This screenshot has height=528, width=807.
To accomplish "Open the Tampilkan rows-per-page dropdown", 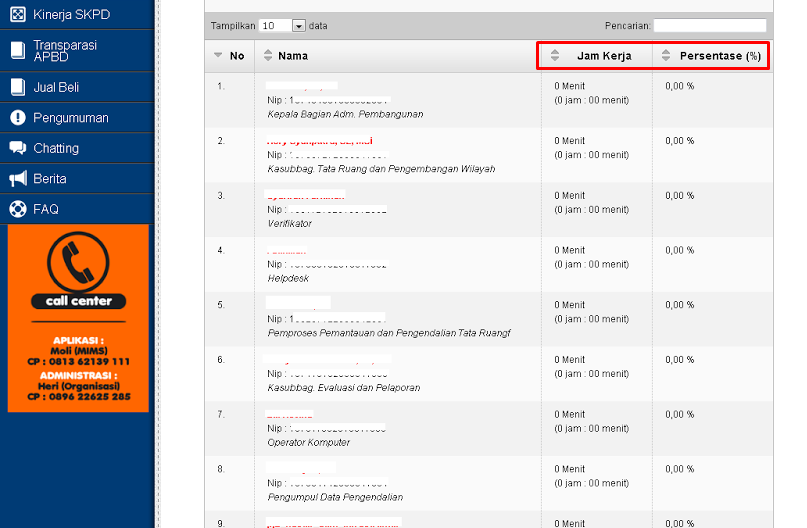I will pos(283,26).
